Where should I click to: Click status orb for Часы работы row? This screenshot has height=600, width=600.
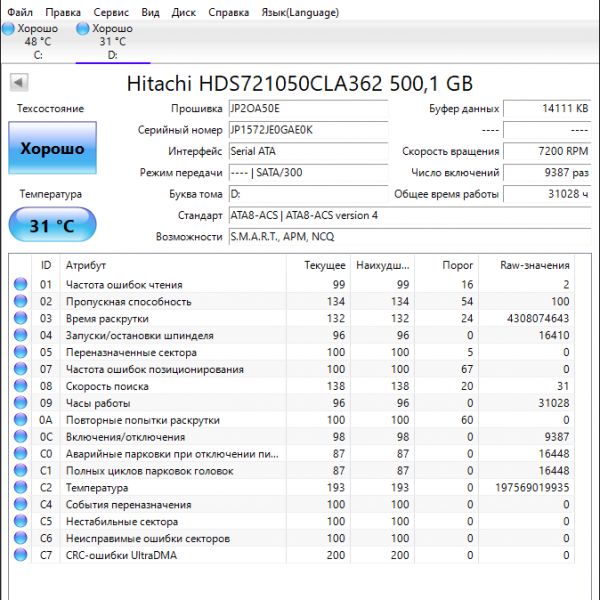[x=20, y=403]
